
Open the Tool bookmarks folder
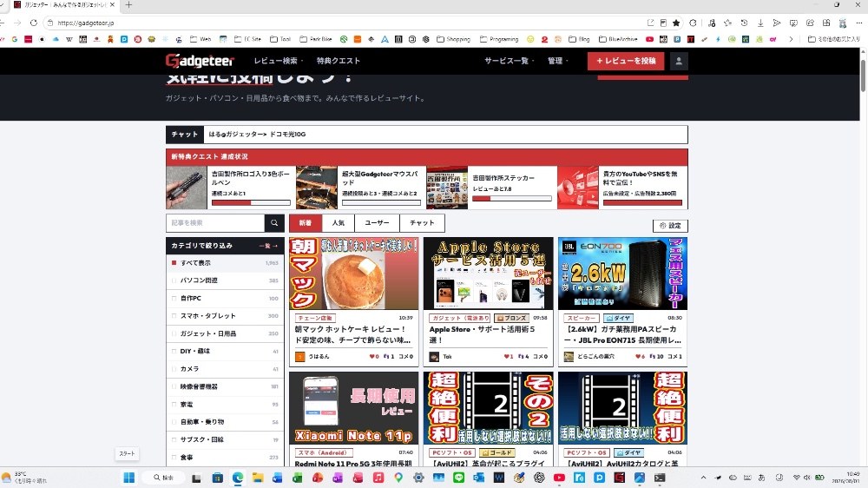[x=280, y=39]
